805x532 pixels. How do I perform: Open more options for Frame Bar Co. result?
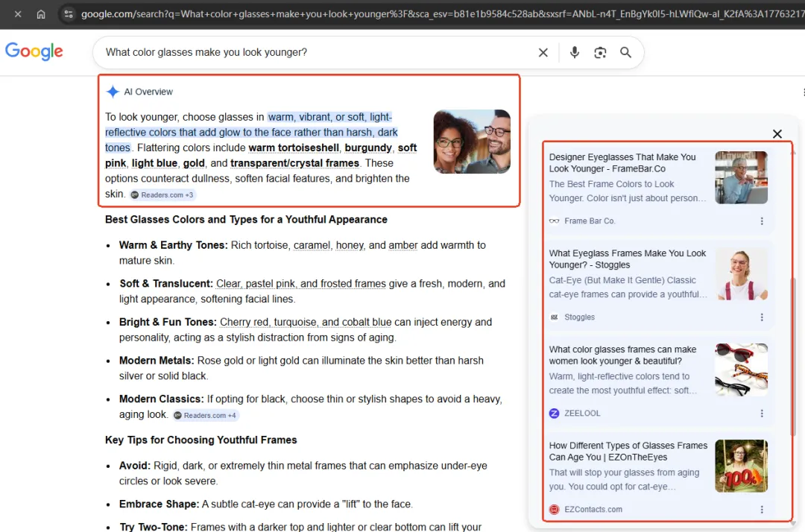pyautogui.click(x=762, y=221)
